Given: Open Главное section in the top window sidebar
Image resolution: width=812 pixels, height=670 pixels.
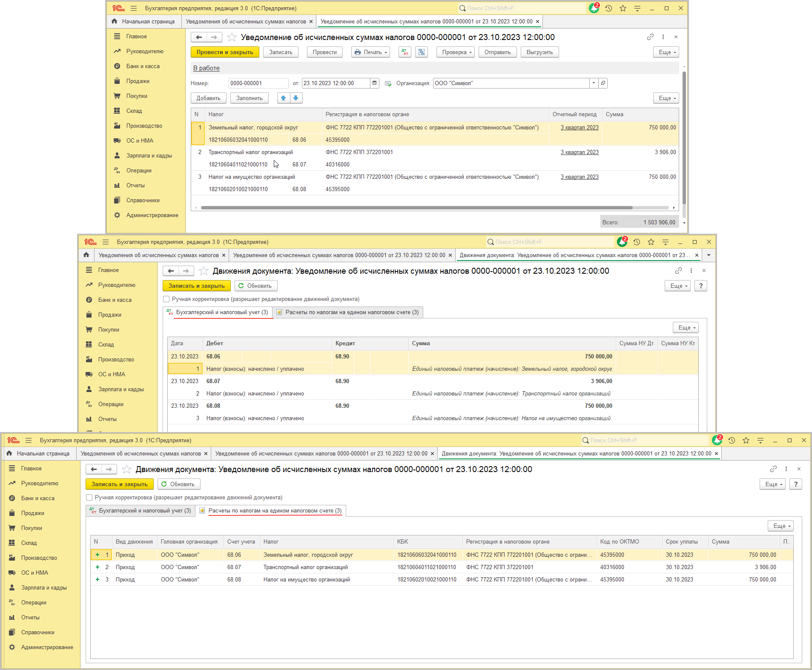Looking at the screenshot, I should [x=136, y=37].
